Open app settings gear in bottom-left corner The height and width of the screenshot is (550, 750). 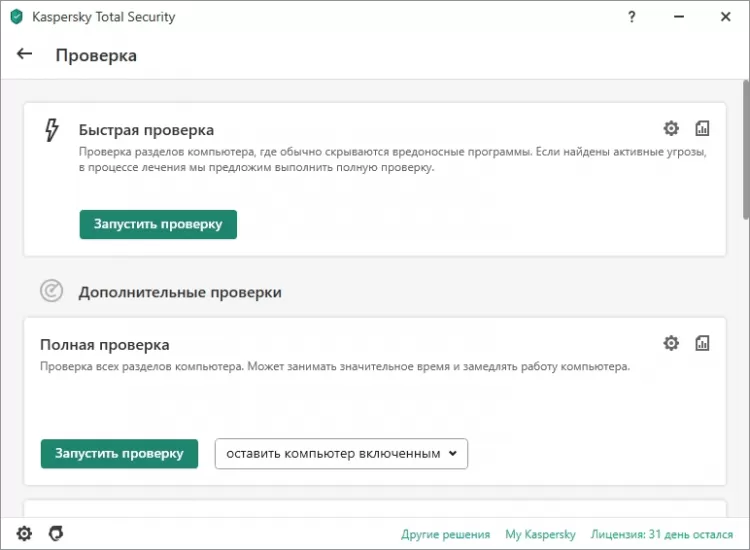pos(24,534)
